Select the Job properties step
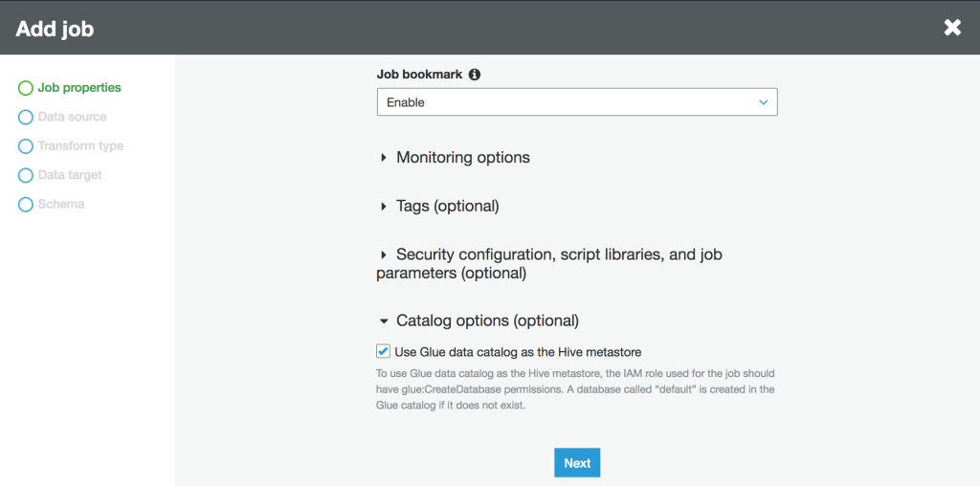The height and width of the screenshot is (486, 980). (x=79, y=87)
